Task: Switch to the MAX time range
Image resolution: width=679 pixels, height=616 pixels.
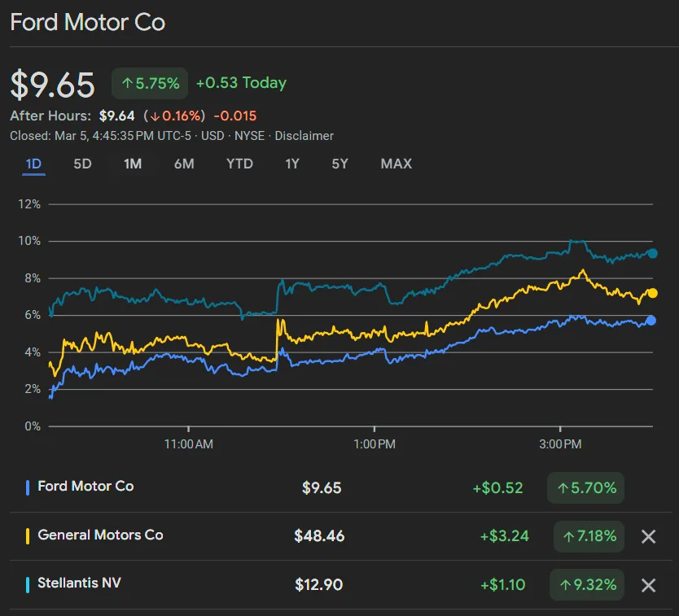Action: tap(396, 164)
